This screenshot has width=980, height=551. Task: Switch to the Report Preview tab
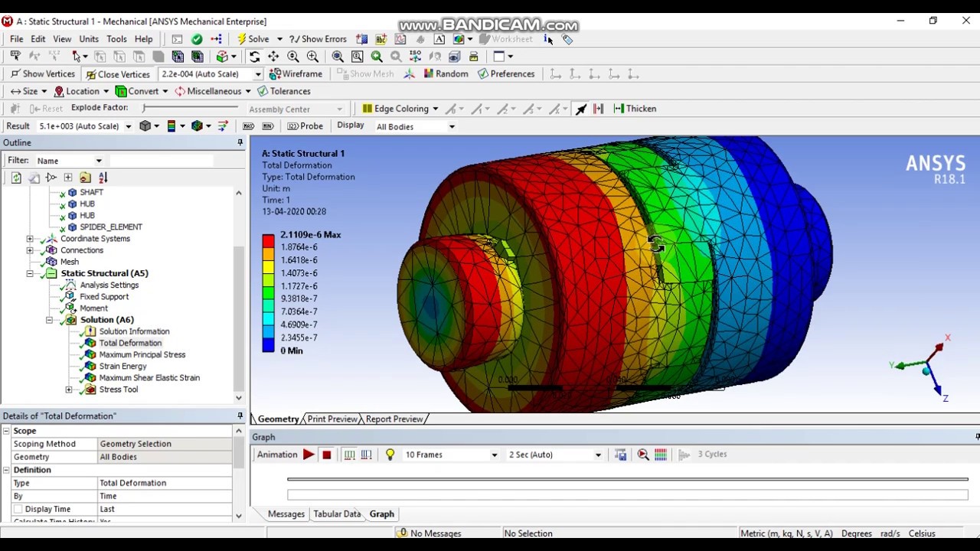tap(394, 419)
